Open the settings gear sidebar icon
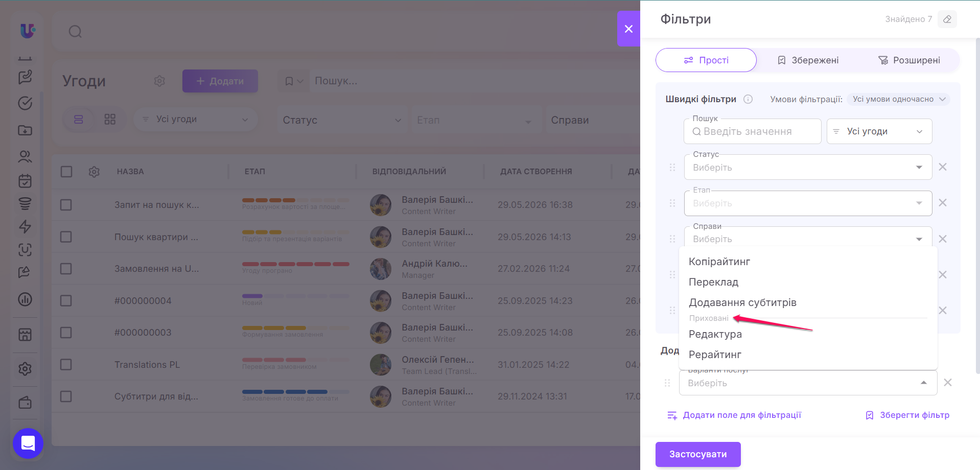 point(25,369)
